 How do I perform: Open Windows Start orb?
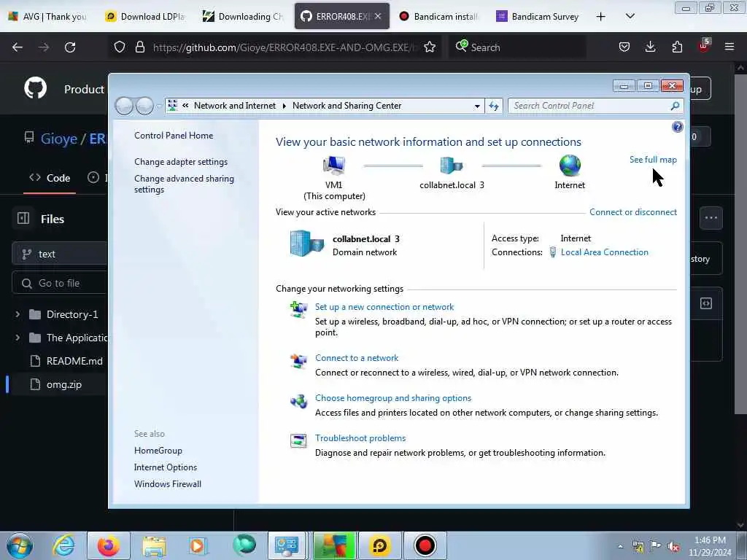(x=20, y=545)
